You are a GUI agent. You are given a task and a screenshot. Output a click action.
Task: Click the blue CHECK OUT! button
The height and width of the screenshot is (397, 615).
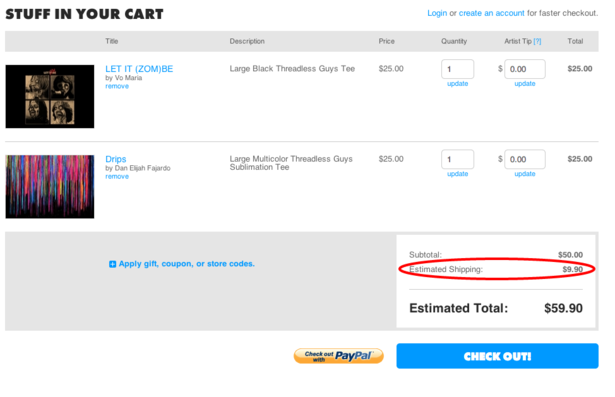497,356
